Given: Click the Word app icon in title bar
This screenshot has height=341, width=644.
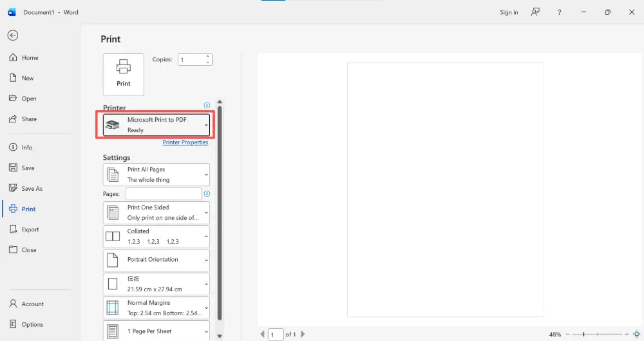Looking at the screenshot, I should (x=12, y=12).
